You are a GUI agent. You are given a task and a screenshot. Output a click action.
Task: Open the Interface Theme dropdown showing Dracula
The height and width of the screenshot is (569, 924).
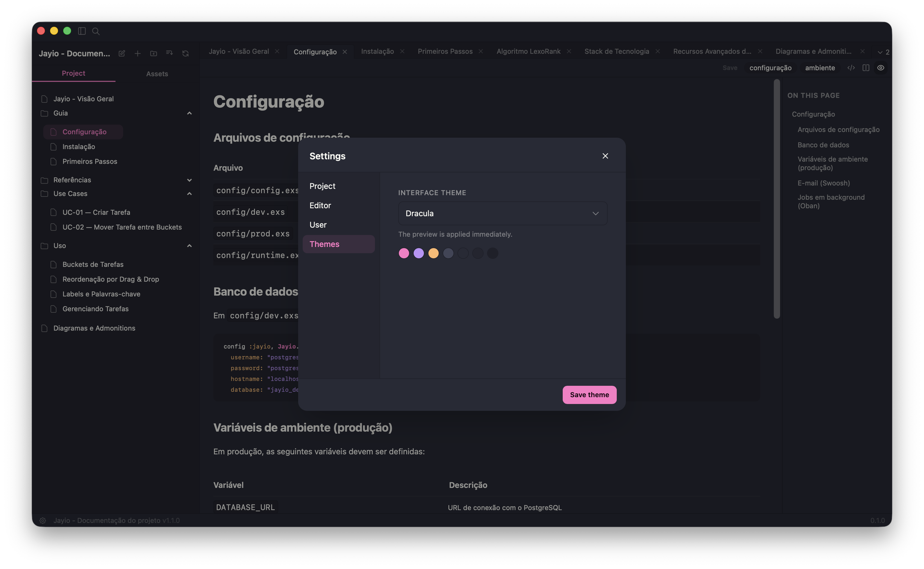[x=503, y=213]
